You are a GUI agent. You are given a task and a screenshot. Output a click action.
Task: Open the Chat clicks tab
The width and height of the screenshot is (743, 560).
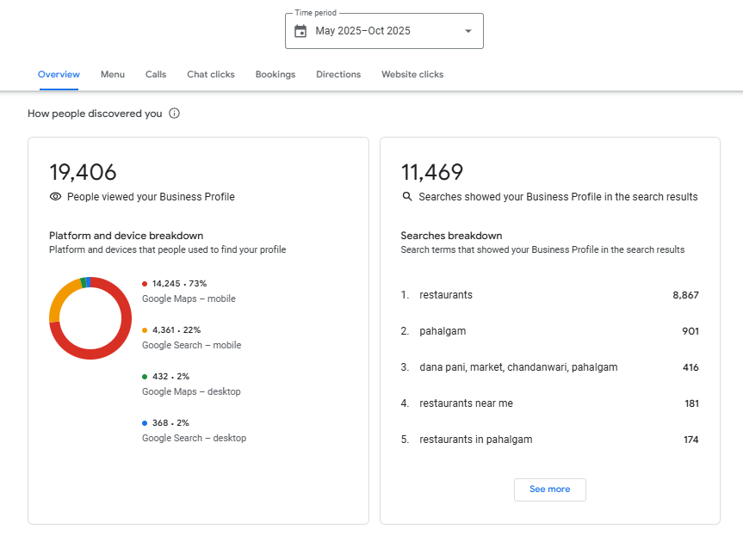(x=211, y=75)
